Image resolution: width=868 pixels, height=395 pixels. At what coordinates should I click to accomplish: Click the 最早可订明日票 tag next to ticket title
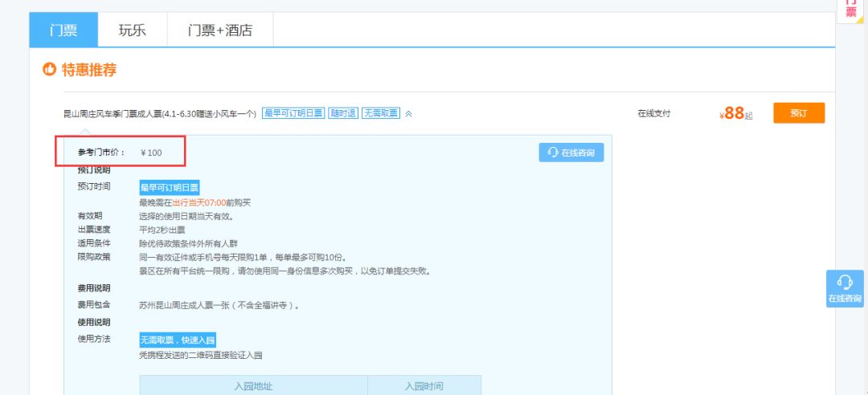pos(293,113)
